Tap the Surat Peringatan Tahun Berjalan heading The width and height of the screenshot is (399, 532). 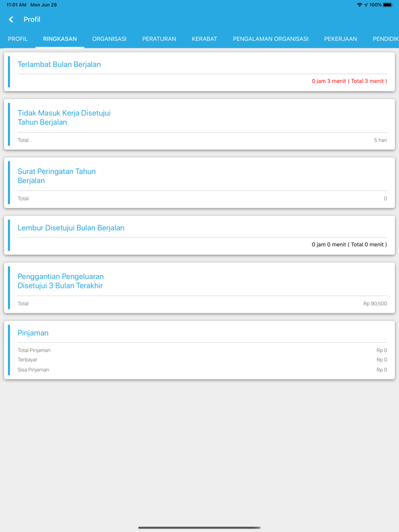(x=56, y=176)
